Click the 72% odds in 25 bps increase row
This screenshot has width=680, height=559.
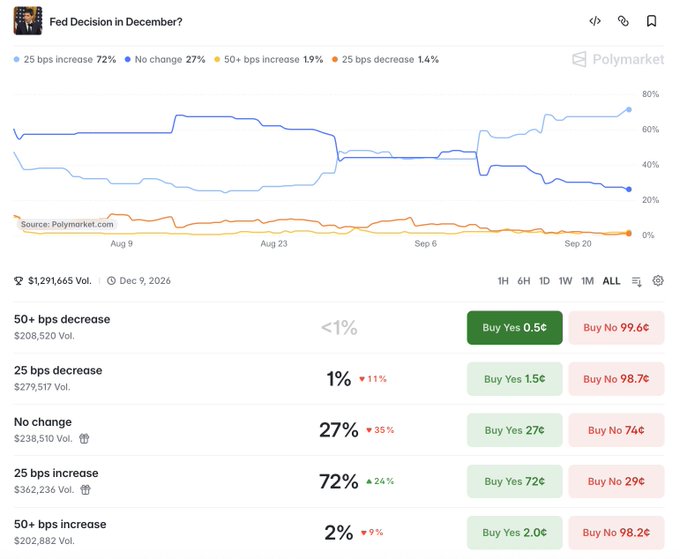339,481
